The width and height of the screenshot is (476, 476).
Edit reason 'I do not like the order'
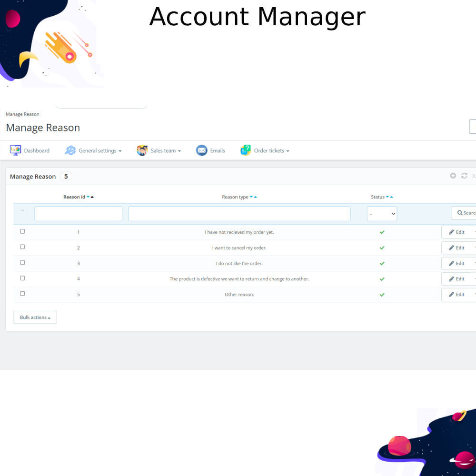(457, 264)
